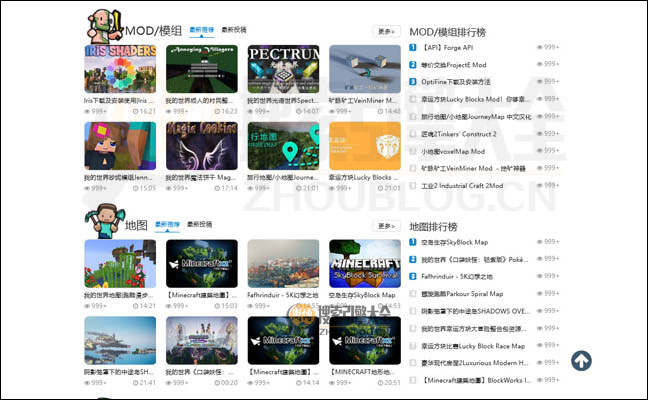Open 螺旋跑酷Parkour Spiral Map ranking entry
Viewport: 648px width, 400px height.
[x=462, y=294]
